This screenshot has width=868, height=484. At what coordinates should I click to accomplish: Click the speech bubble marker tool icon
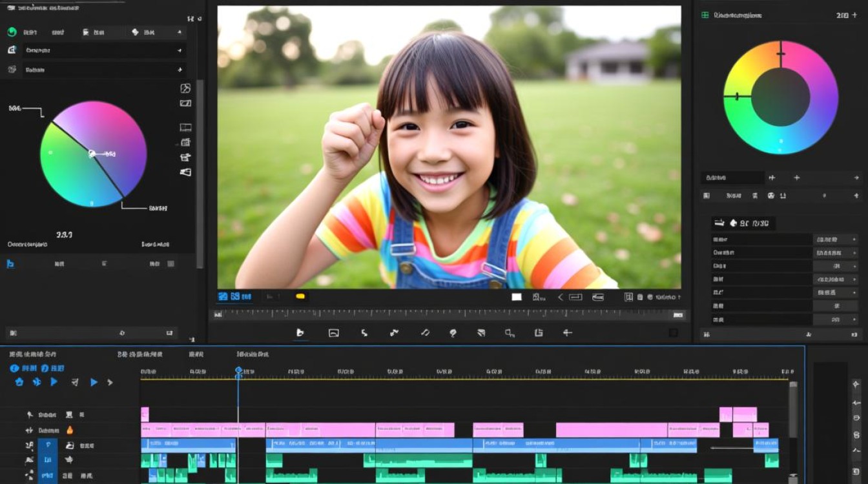(x=453, y=333)
